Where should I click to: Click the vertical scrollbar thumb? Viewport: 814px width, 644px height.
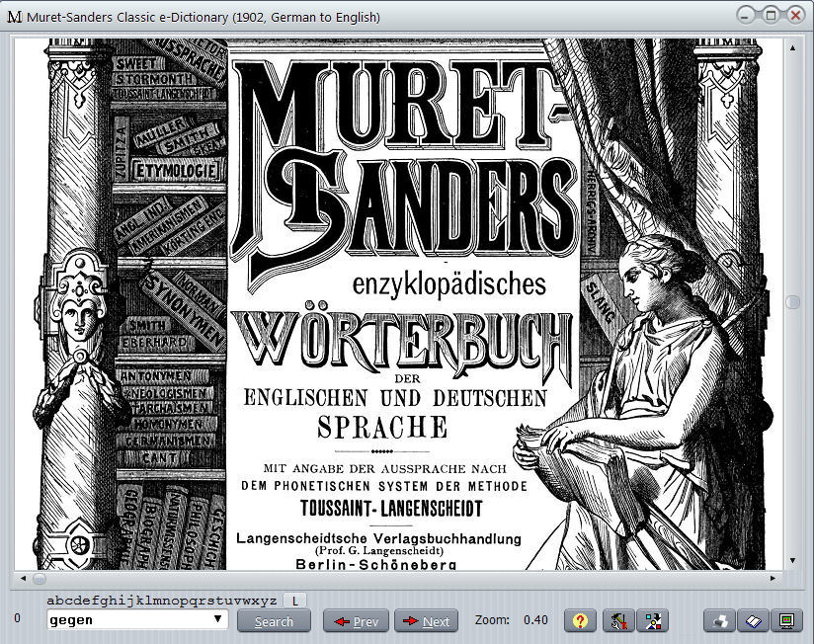(792, 302)
